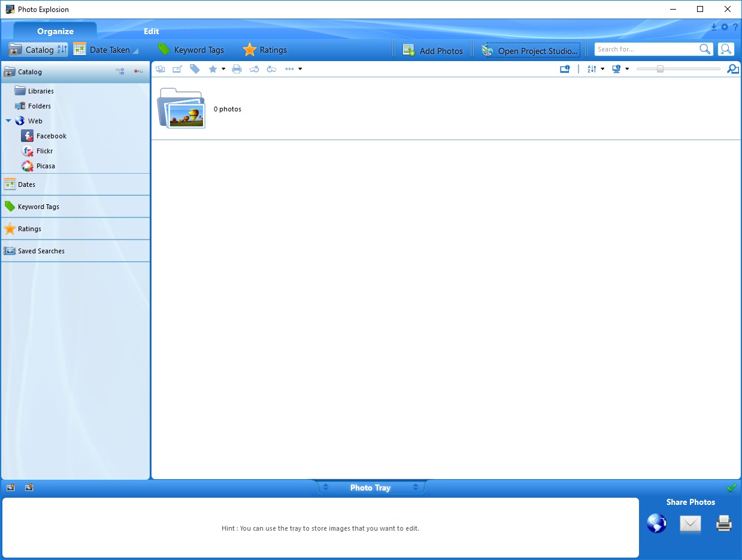The width and height of the screenshot is (742, 560).
Task: Adjust the thumbnail zoom slider handle
Action: click(x=660, y=69)
